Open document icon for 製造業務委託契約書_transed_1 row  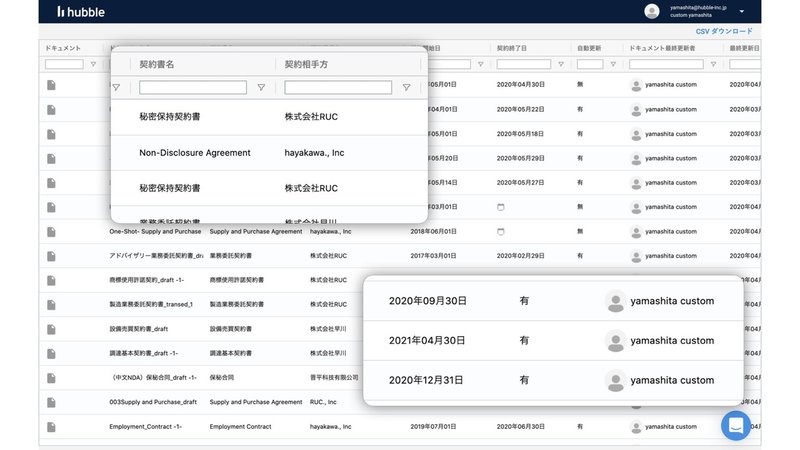click(x=51, y=305)
